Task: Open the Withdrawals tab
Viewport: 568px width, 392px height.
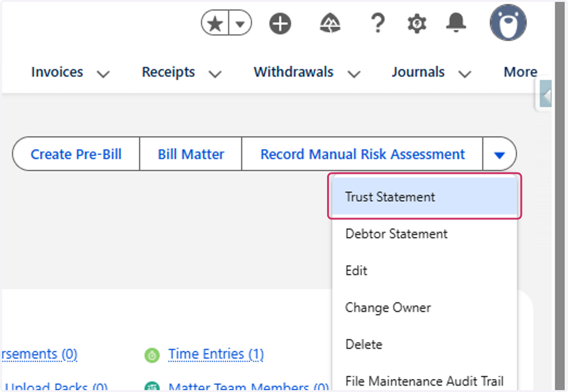Action: (x=293, y=72)
